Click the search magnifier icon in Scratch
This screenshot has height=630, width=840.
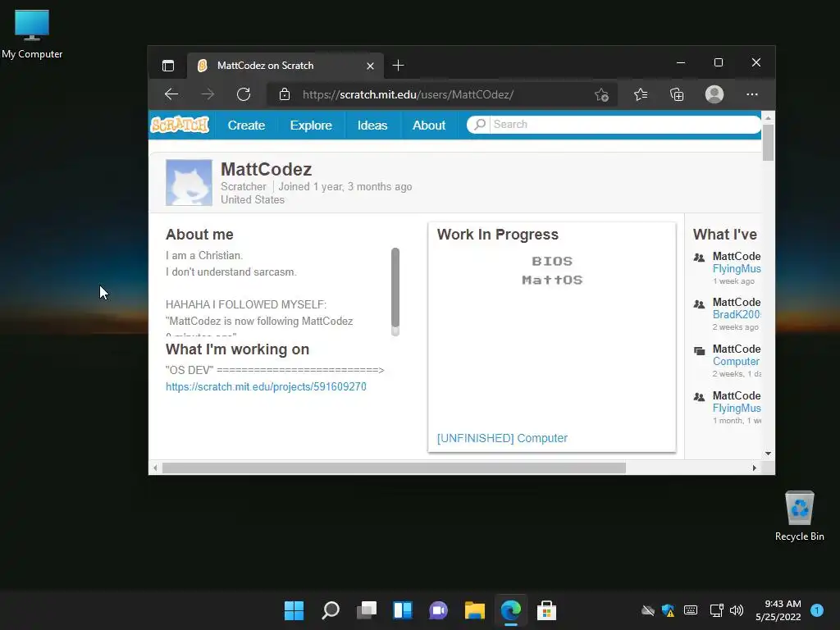click(479, 125)
